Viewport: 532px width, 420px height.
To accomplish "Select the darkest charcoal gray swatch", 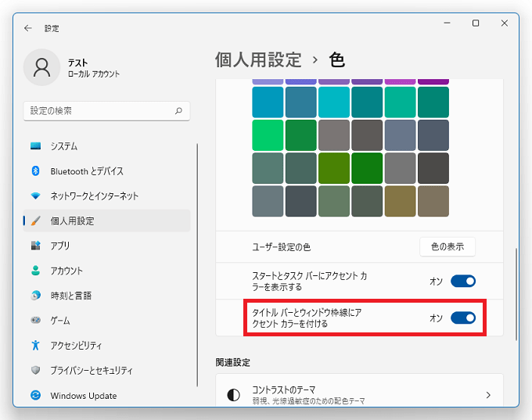I will [433, 168].
